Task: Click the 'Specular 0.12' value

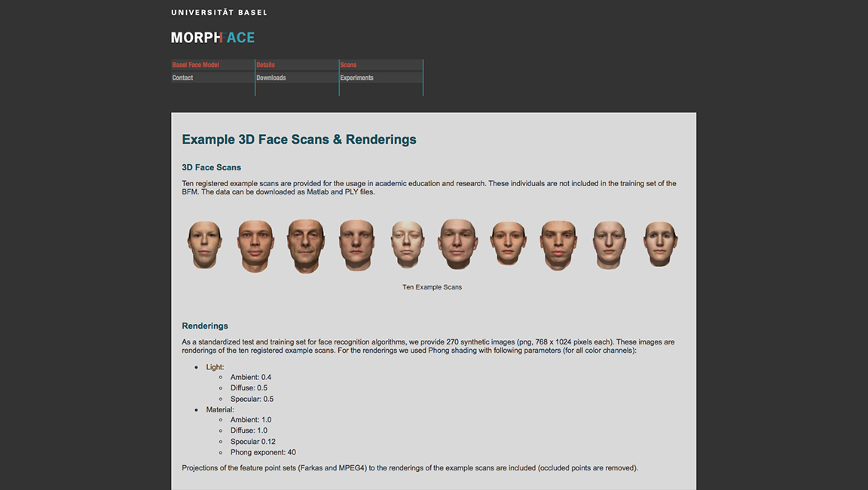Action: [252, 441]
